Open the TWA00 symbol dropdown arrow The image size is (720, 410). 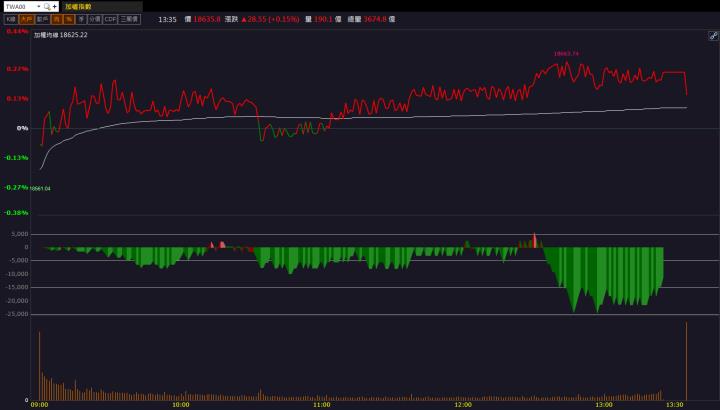pyautogui.click(x=37, y=6)
